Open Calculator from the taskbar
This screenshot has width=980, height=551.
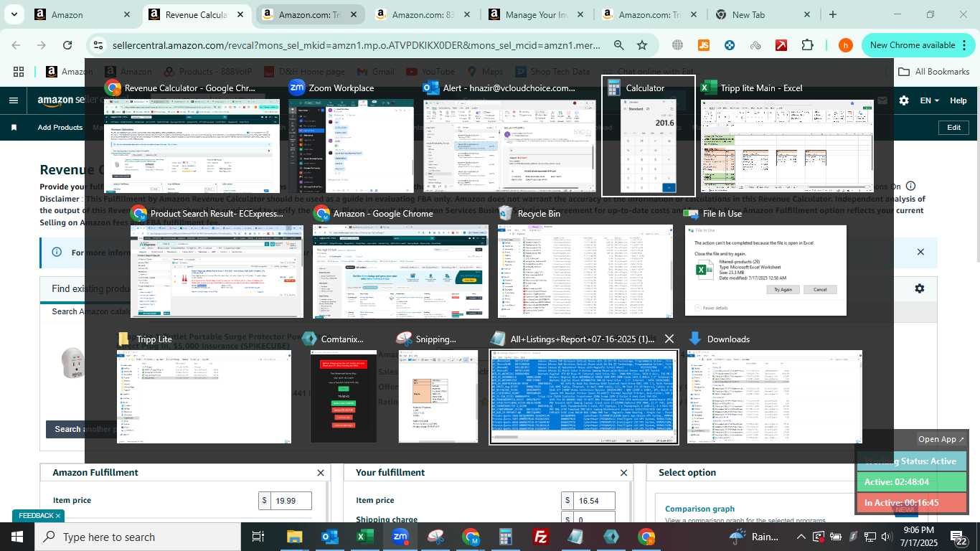pos(506,537)
